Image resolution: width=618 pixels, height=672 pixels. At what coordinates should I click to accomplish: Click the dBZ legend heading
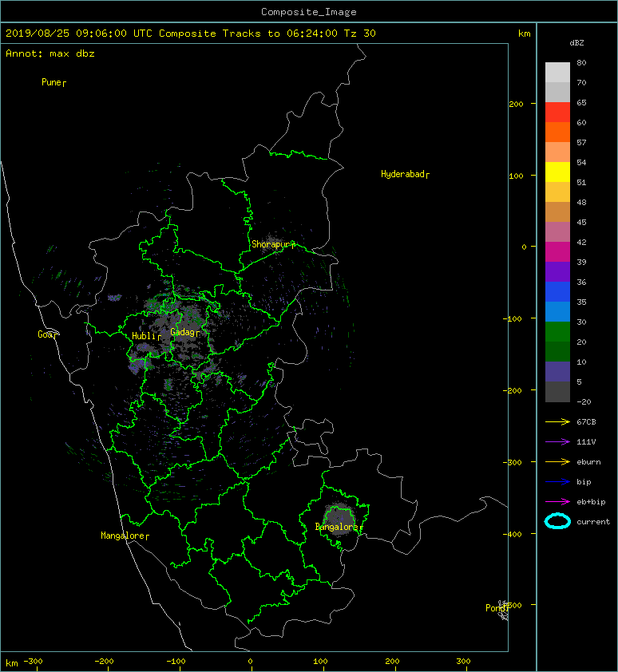pyautogui.click(x=576, y=43)
